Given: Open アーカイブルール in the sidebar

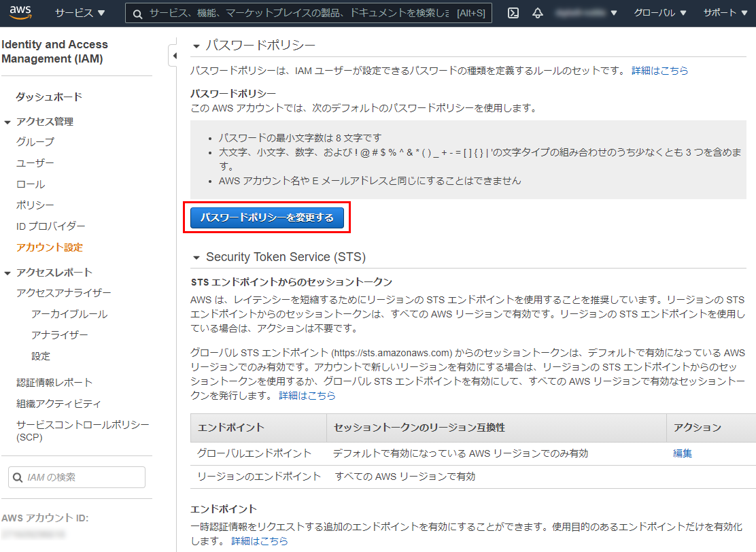Looking at the screenshot, I should tap(69, 314).
